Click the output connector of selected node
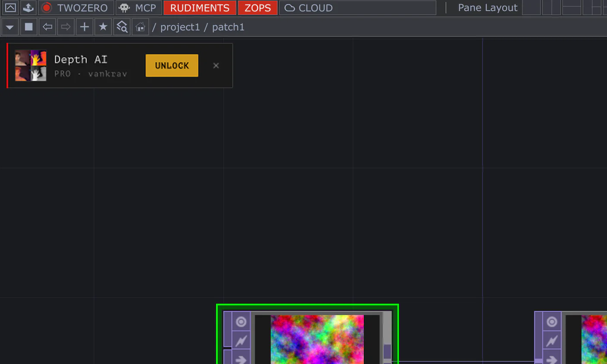 coord(387,352)
